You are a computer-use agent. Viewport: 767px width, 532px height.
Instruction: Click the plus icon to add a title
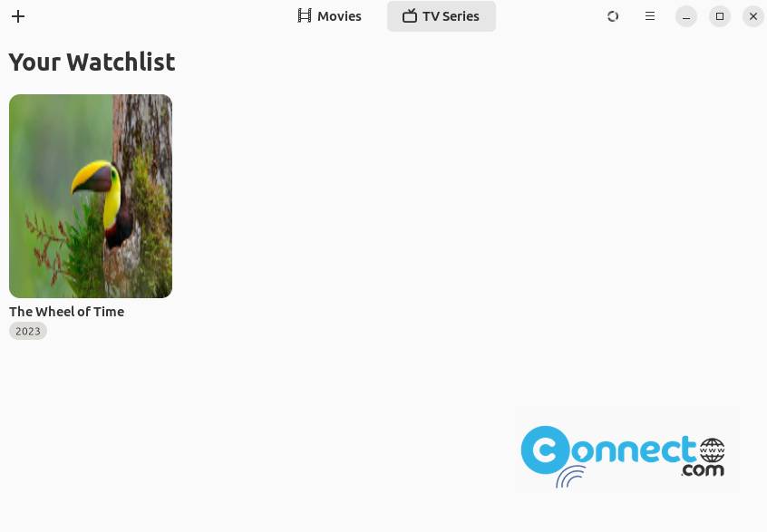(x=18, y=16)
